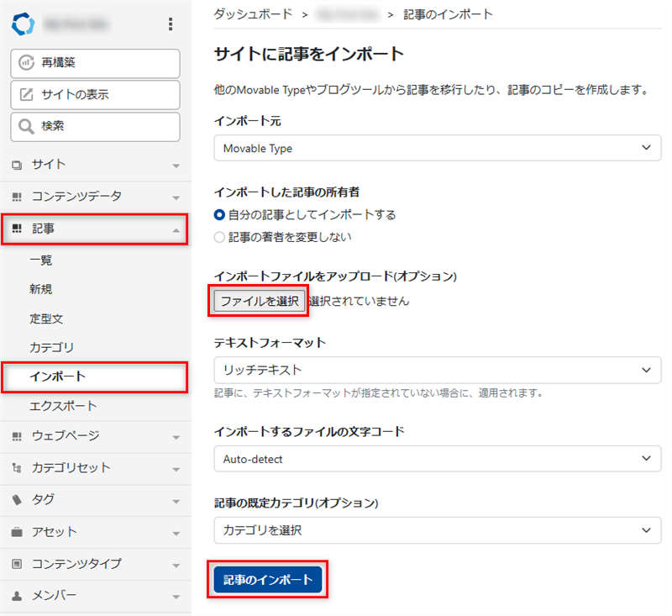Select エクスポート in the sidebar menu
The image size is (672, 616).
63,406
